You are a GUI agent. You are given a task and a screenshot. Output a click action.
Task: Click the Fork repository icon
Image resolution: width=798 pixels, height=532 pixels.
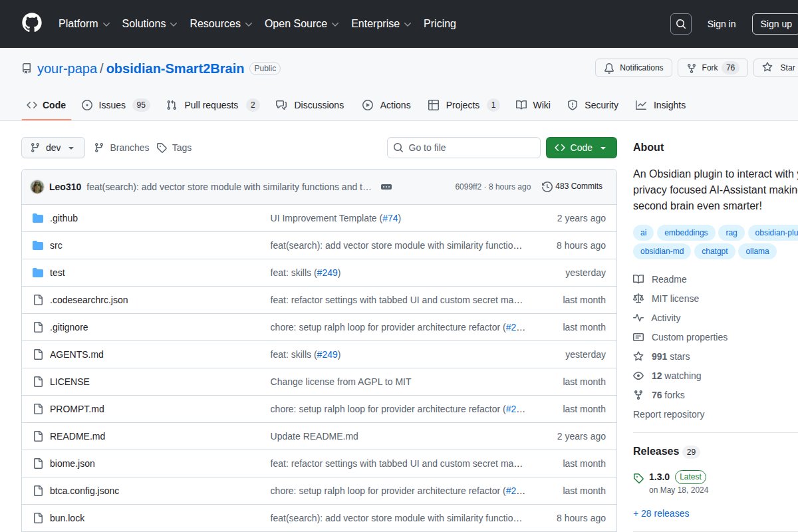691,68
